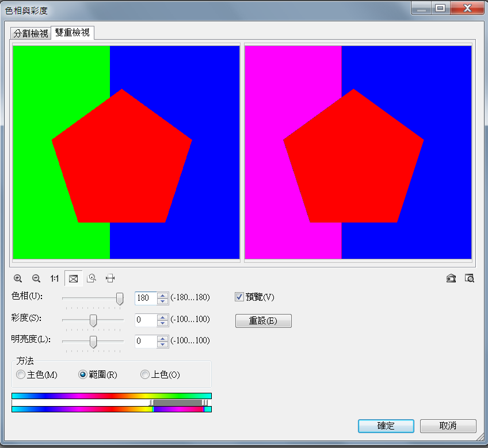This screenshot has height=448, width=488.
Task: Click the right result preview image
Action: 358,152
